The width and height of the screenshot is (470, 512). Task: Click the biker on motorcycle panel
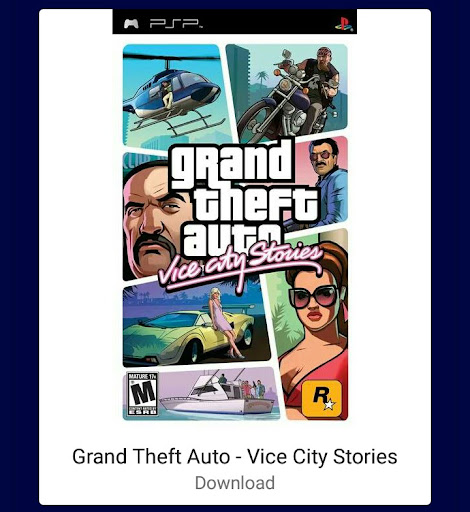click(289, 90)
